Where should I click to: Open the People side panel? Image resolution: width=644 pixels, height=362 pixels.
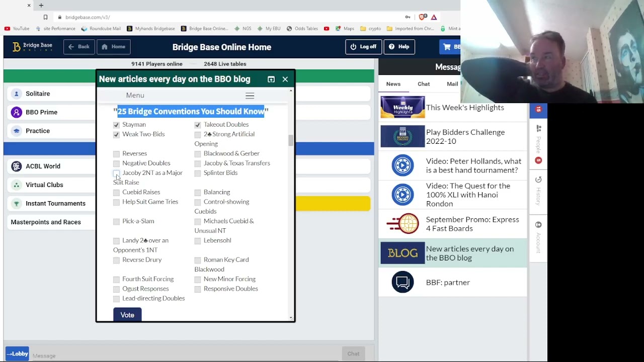pos(538,144)
